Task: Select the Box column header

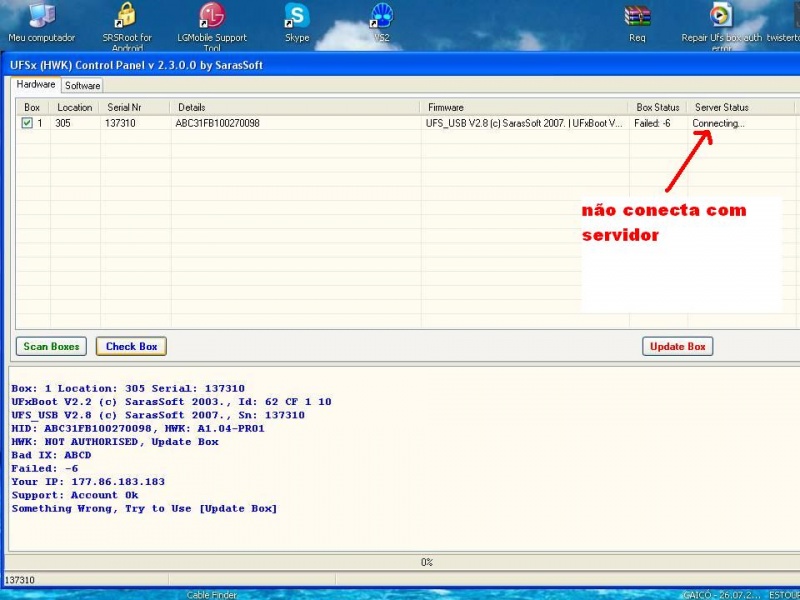Action: (32, 107)
